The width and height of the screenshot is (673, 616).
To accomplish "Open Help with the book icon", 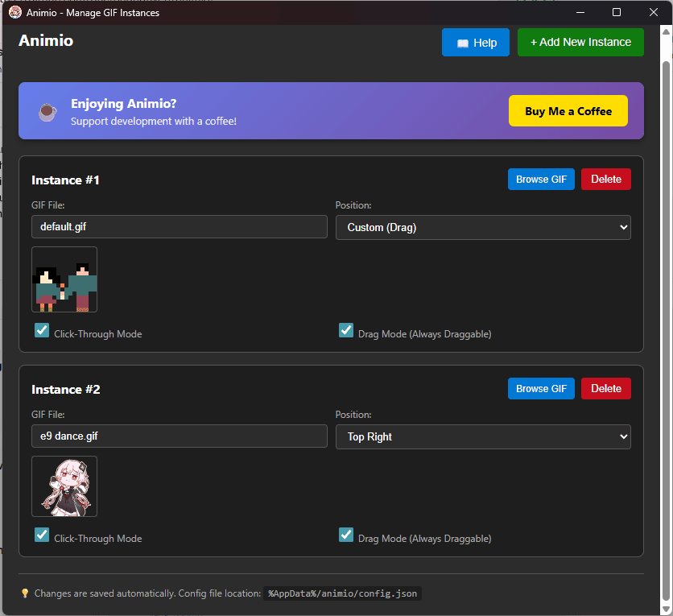I will pos(476,43).
